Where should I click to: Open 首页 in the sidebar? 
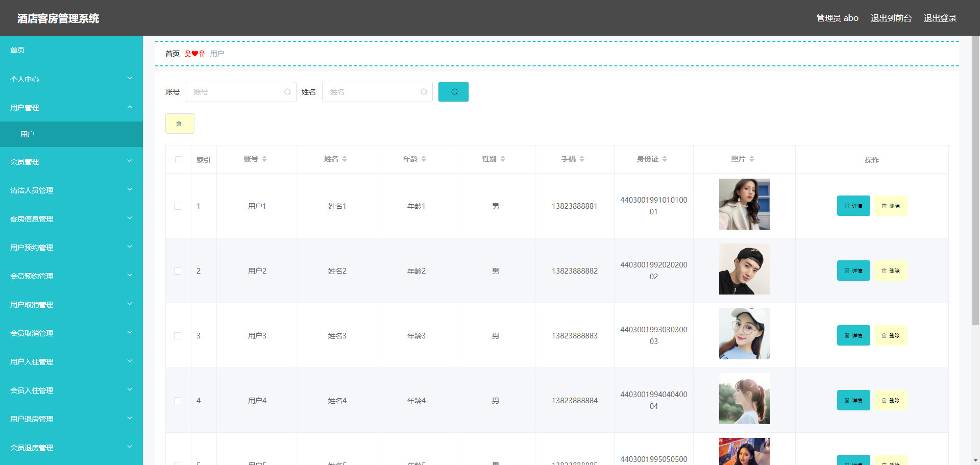click(x=71, y=50)
